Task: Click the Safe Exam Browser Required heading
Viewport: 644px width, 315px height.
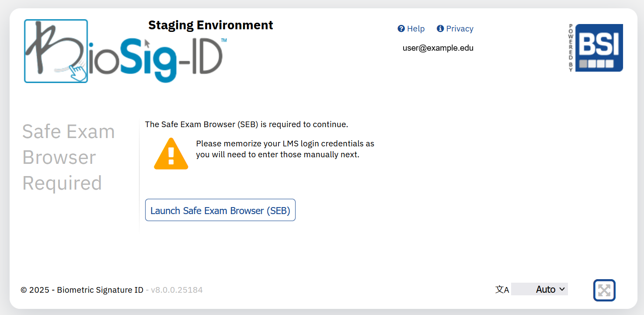Action: (69, 157)
